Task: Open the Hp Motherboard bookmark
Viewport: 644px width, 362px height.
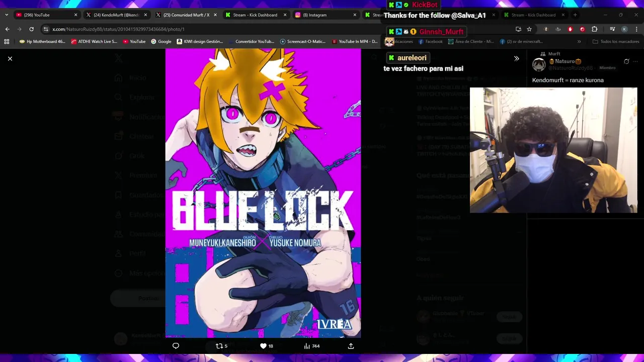Action: [x=42, y=42]
